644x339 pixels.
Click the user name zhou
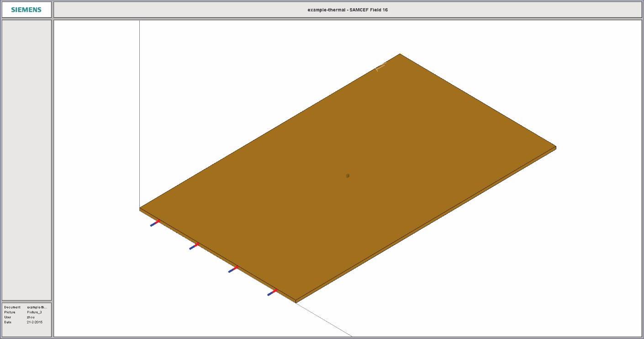pos(31,317)
